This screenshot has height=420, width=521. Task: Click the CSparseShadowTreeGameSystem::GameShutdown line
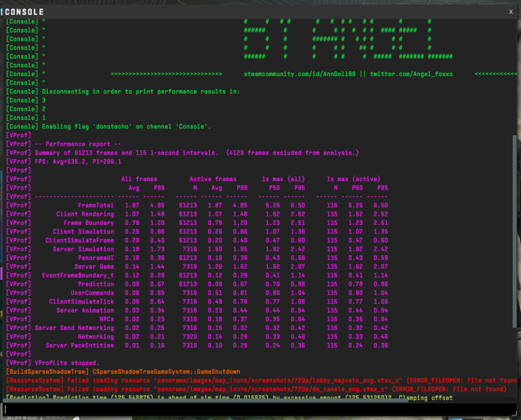[123, 372]
